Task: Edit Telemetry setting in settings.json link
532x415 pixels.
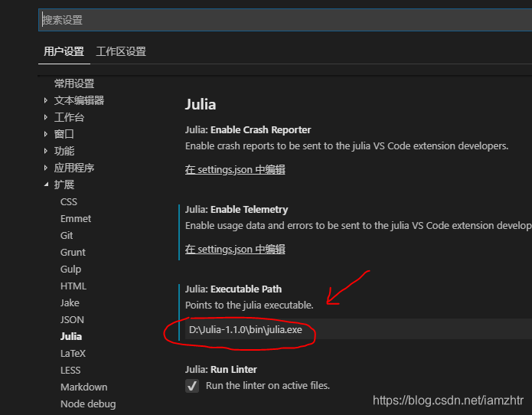Action: 235,249
